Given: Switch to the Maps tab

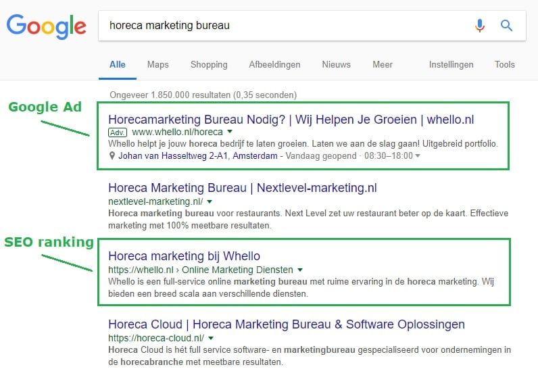Looking at the screenshot, I should [158, 64].
